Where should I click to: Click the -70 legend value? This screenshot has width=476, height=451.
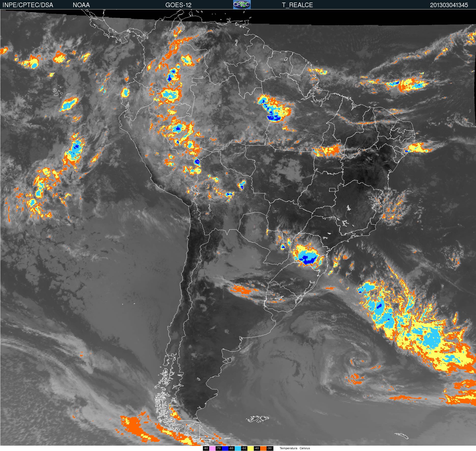(x=219, y=448)
